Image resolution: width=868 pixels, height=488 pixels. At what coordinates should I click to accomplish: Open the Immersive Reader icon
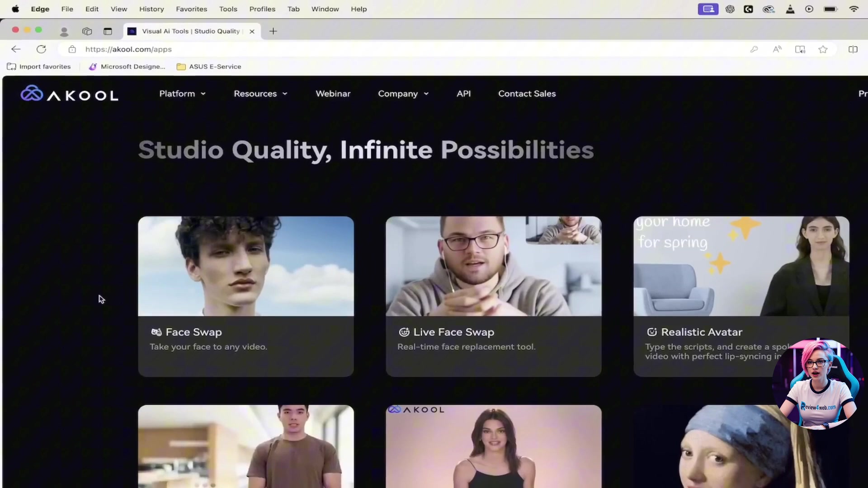800,49
